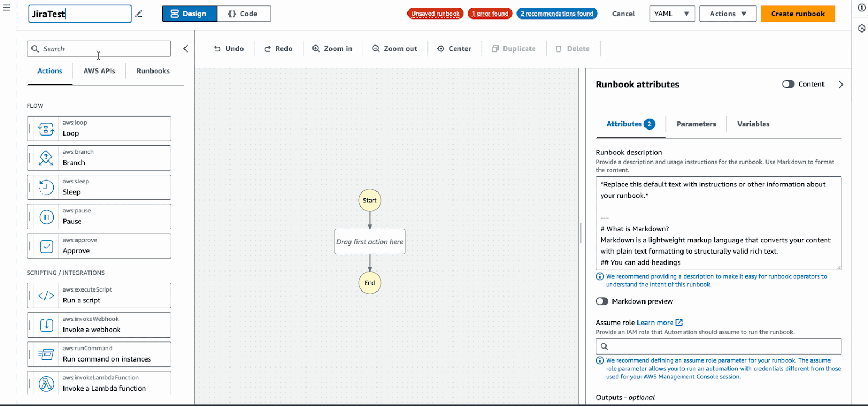Image resolution: width=868 pixels, height=406 pixels.
Task: Click the Runbook description text area
Action: [x=718, y=223]
